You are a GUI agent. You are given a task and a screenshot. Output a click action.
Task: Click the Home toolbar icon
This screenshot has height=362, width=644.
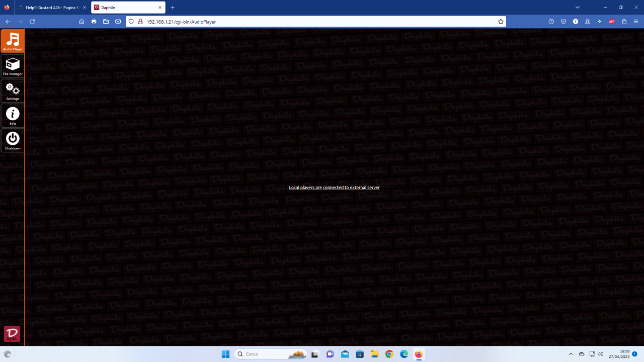tap(82, 22)
